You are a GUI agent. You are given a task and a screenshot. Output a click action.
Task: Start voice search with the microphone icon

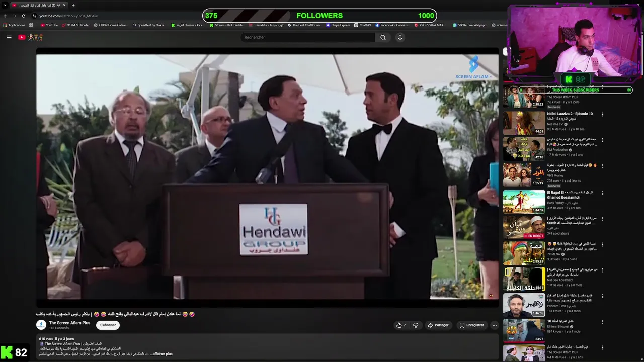point(400,37)
